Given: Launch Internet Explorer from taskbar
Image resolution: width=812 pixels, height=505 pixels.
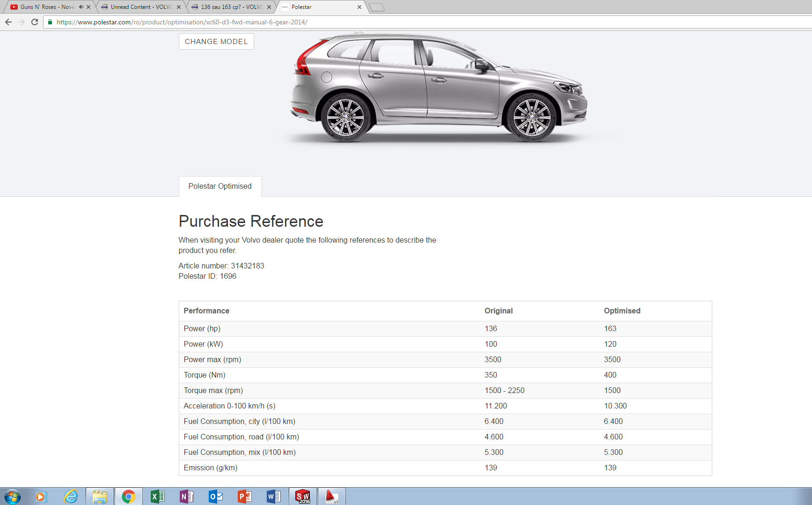Looking at the screenshot, I should 71,497.
